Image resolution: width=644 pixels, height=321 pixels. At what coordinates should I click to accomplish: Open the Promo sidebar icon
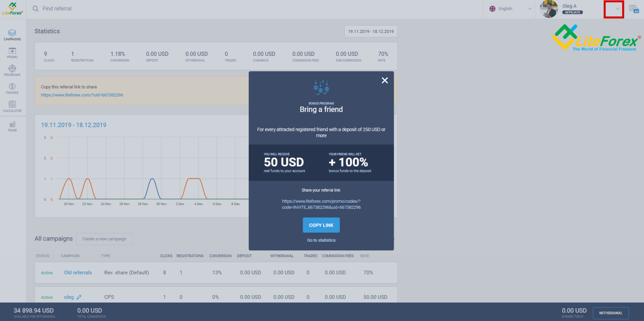(x=12, y=53)
